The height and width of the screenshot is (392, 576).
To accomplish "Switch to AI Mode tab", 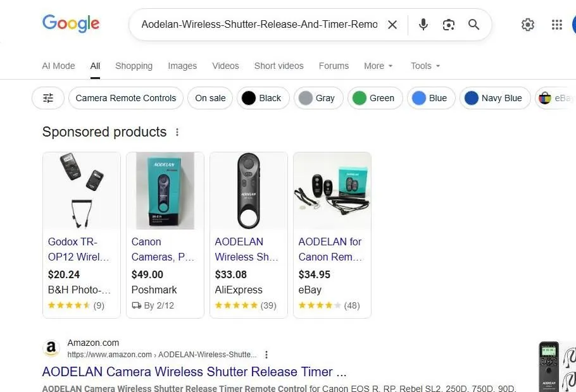I will (x=58, y=66).
